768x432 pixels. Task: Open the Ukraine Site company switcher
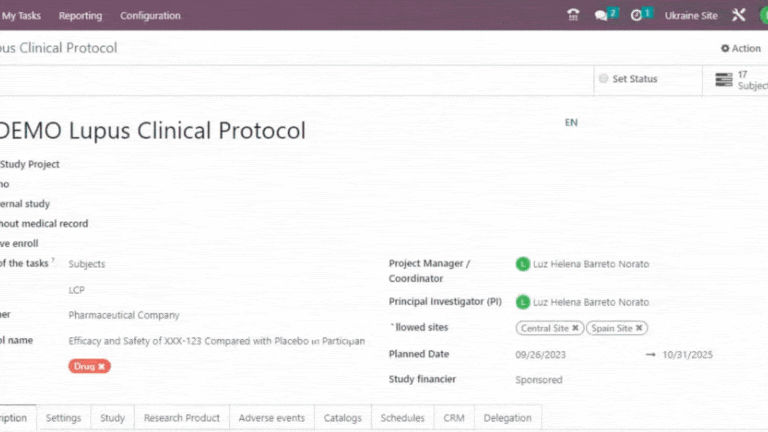click(691, 15)
